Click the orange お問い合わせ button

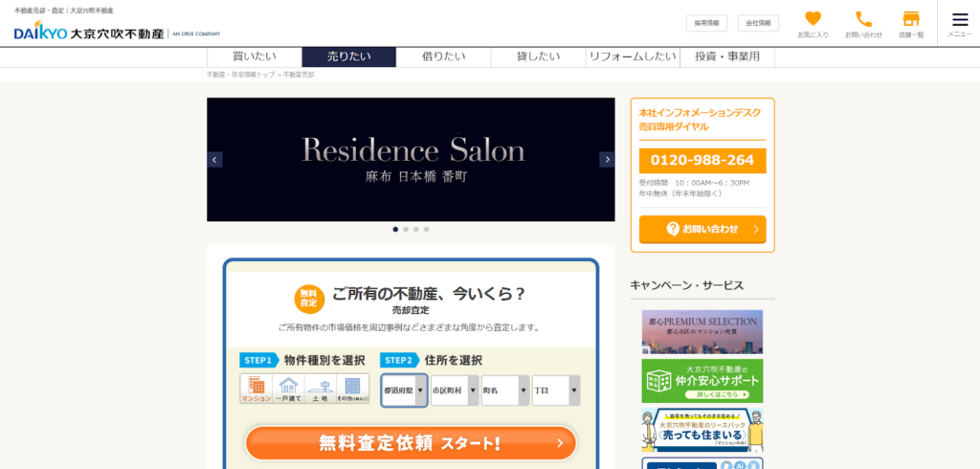click(x=702, y=229)
